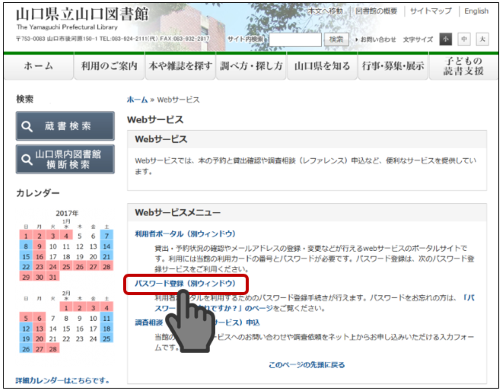Open the 山口県を知る navigation tab
Screen dimensions: 500x391
[x=322, y=66]
